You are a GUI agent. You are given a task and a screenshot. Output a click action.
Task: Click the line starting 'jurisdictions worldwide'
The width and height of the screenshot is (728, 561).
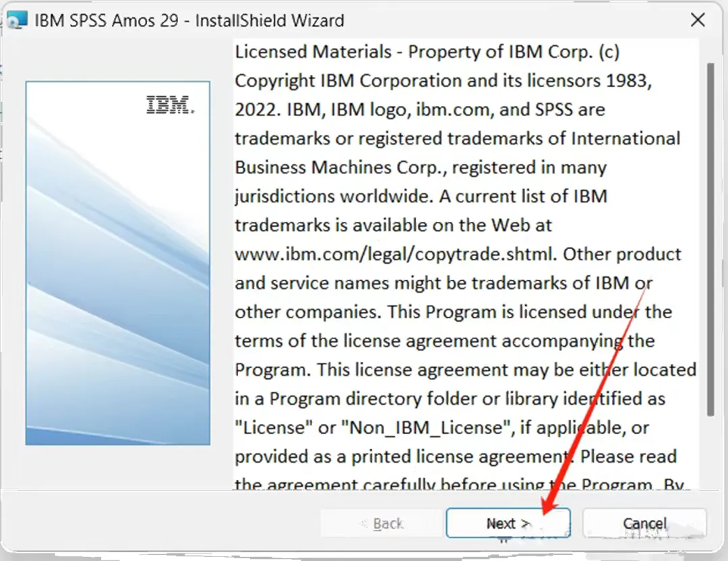(421, 196)
